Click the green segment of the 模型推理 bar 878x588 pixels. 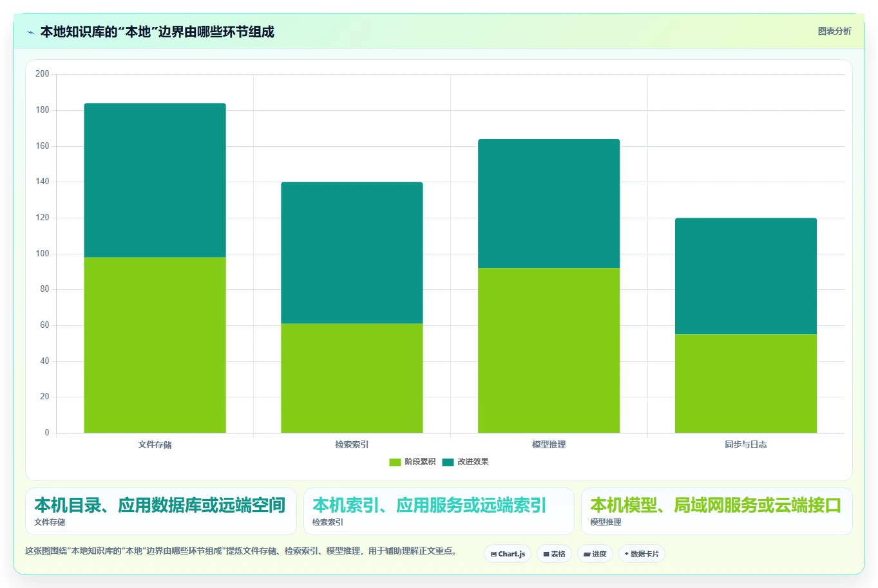pos(549,350)
